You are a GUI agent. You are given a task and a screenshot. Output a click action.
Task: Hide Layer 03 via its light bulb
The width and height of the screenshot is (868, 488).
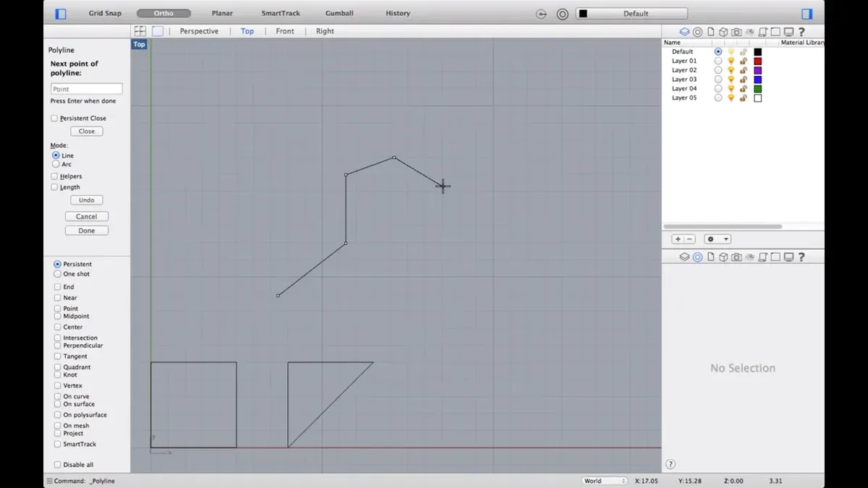[x=731, y=80]
